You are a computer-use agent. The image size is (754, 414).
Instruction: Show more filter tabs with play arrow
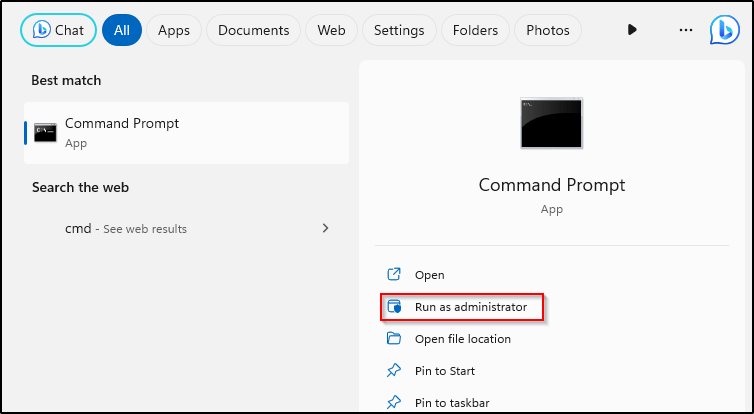(x=632, y=30)
